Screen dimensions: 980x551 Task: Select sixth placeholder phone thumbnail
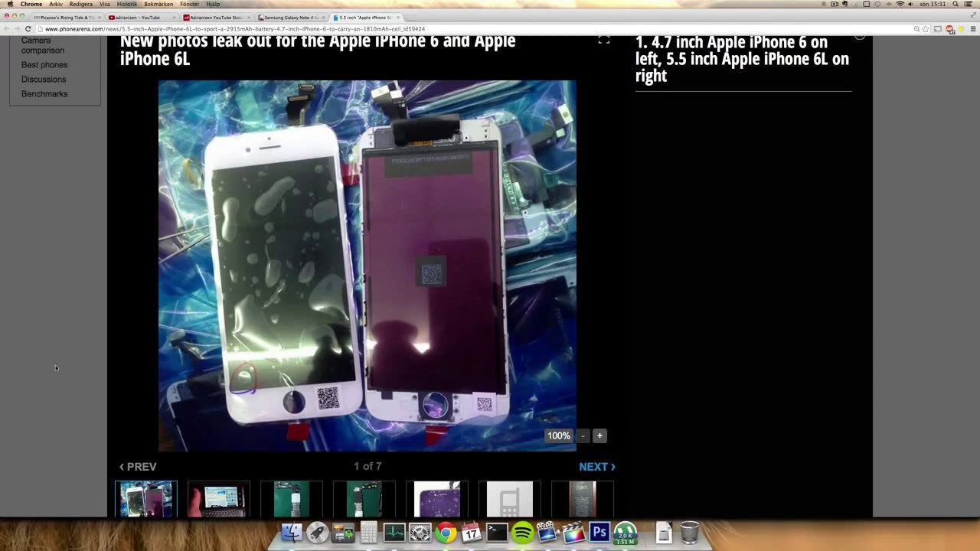pos(510,499)
